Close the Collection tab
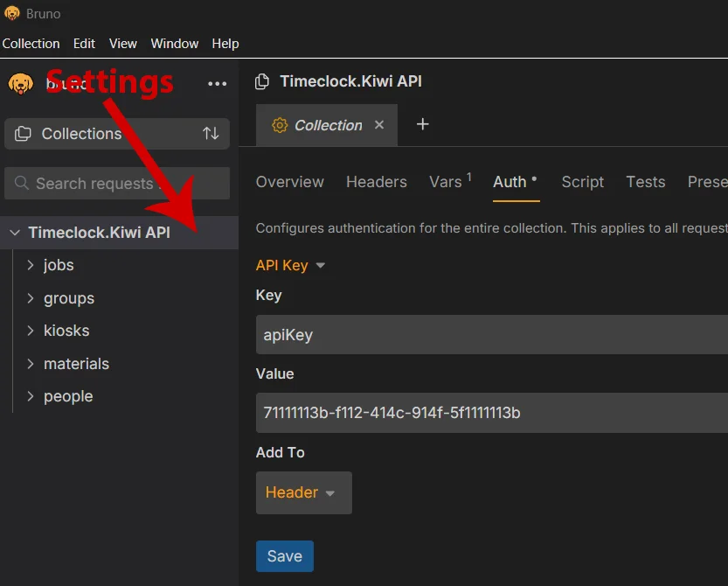The width and height of the screenshot is (728, 586). pos(379,124)
